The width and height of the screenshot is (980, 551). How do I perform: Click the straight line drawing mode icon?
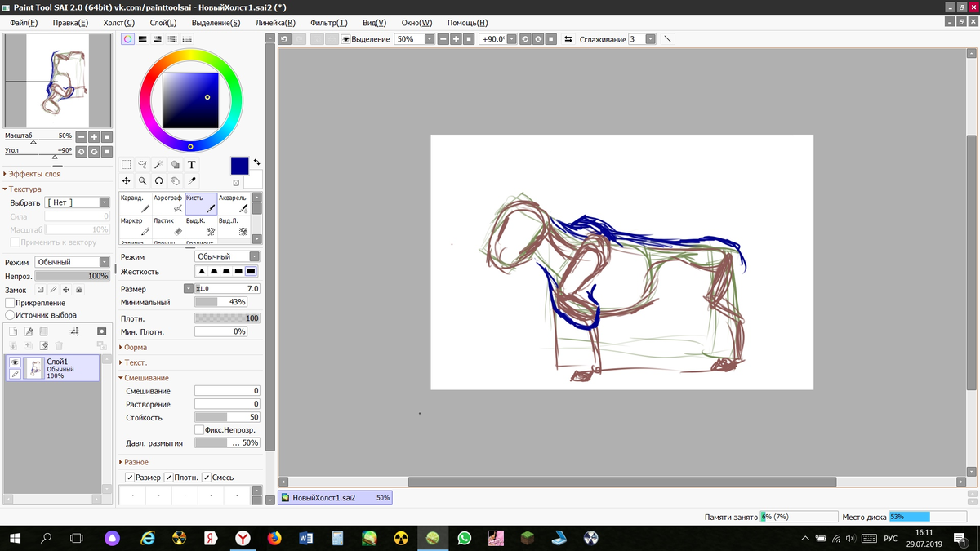pos(667,39)
